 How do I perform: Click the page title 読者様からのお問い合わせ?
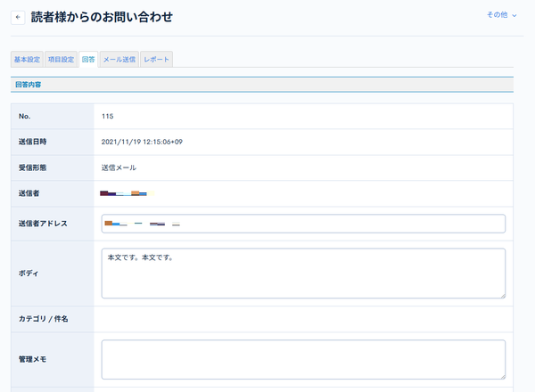102,17
